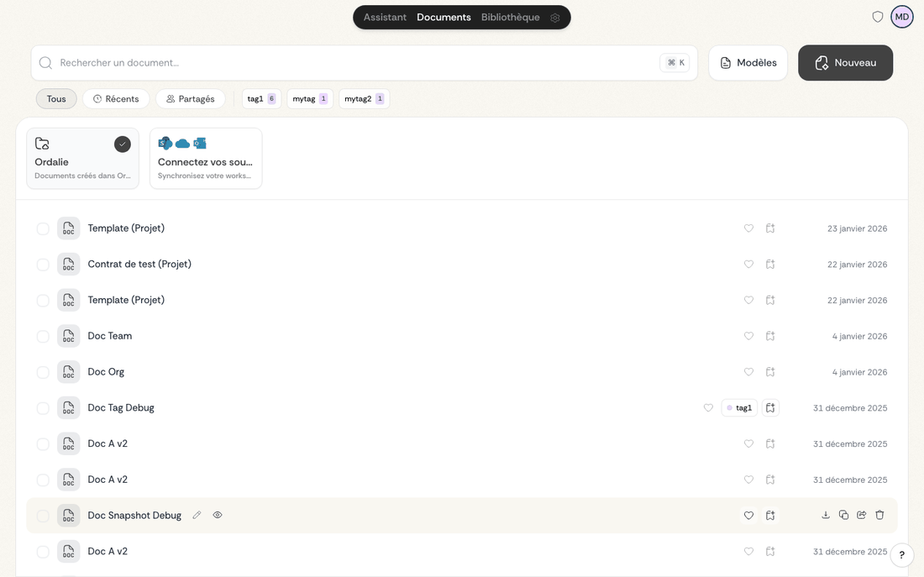Open the Nouveau document menu
Viewport: 924px width, 577px height.
coord(845,63)
